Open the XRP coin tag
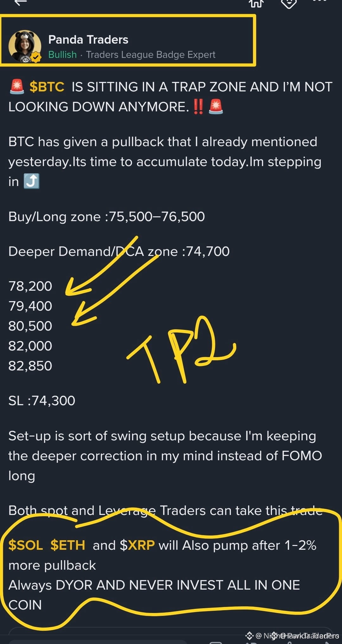The image size is (342, 644). click(137, 545)
